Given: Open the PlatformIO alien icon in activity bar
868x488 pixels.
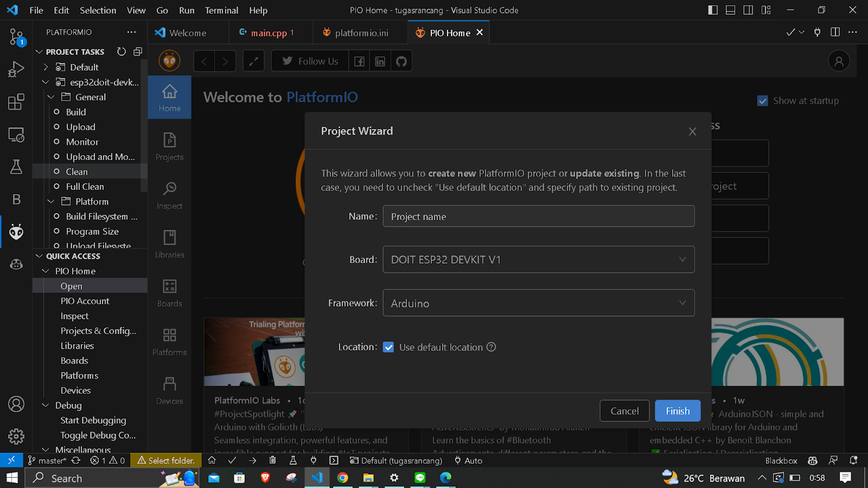Looking at the screenshot, I should coord(16,232).
